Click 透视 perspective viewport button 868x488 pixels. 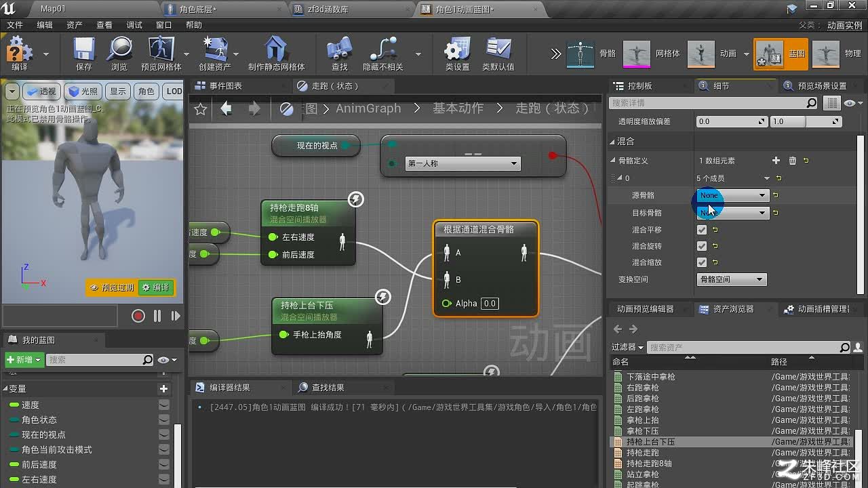click(x=41, y=91)
